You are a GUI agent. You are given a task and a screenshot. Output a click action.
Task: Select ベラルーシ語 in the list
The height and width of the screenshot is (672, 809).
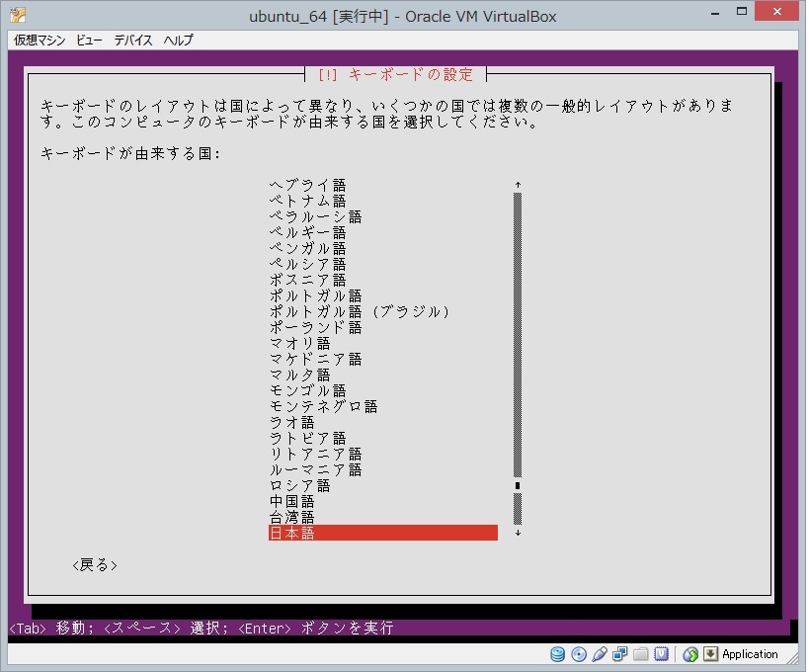[x=316, y=216]
